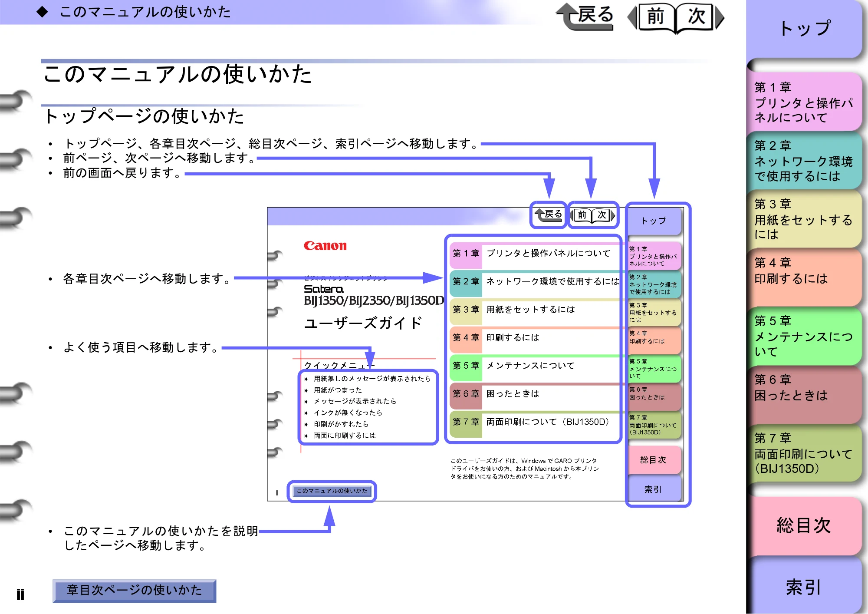Viewport: 868px width, 614px height.
Task: Select 第5章 メンテナンスについて sidebar tab
Action: pyautogui.click(x=804, y=337)
